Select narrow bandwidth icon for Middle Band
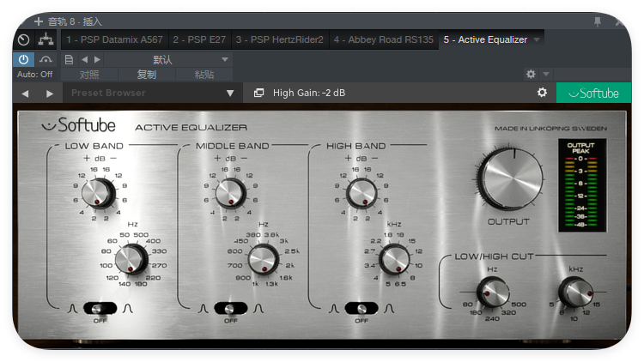The height and width of the screenshot is (362, 644). tap(204, 309)
